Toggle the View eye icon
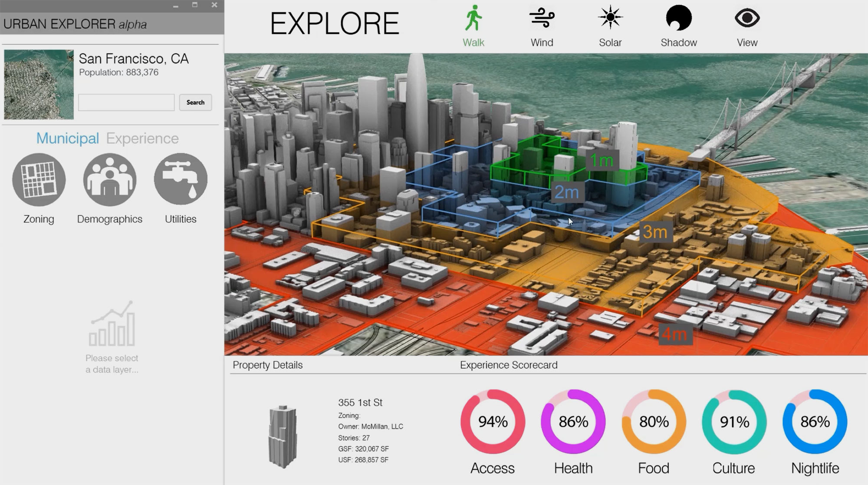This screenshot has height=485, width=868. point(747,18)
